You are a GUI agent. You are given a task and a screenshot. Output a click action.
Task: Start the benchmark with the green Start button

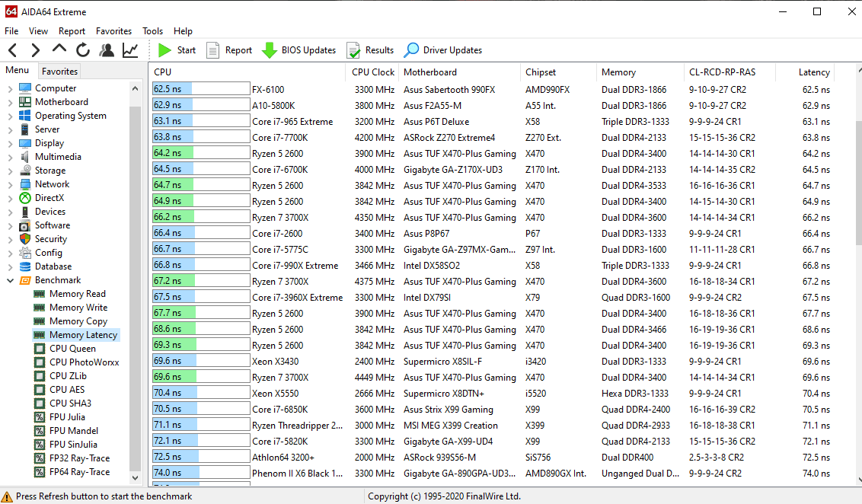tap(177, 50)
